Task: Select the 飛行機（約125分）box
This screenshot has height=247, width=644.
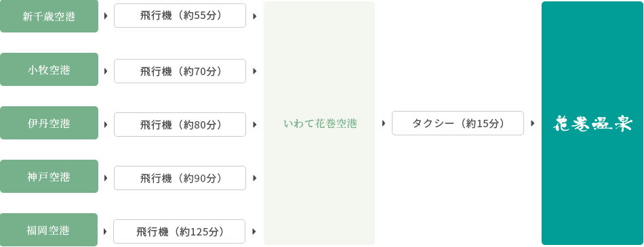Action: pyautogui.click(x=180, y=231)
